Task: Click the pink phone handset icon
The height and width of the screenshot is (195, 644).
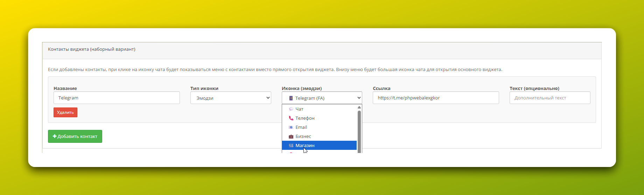Action: point(291,118)
